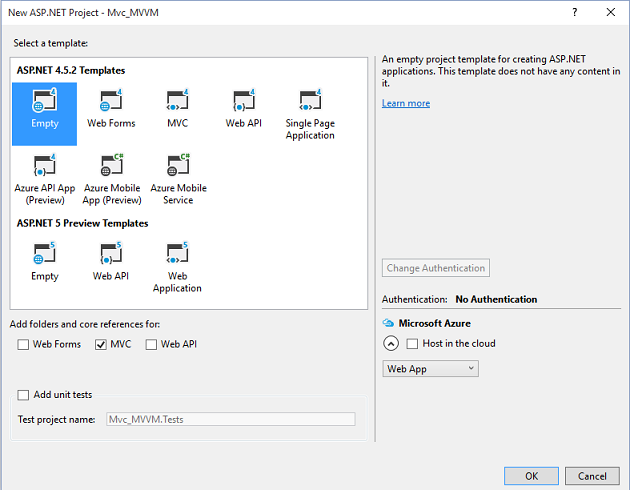
Task: Click the ASP.NET 4.5.2 Templates heading
Action: [71, 71]
